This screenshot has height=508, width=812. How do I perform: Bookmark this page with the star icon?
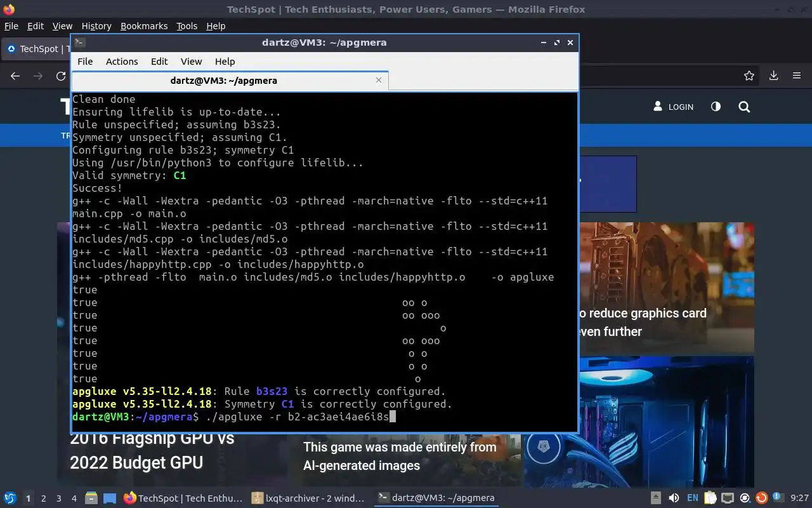(x=749, y=76)
